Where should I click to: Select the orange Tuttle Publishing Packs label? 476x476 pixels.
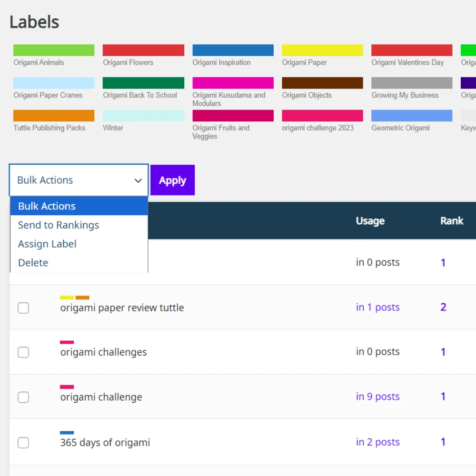tap(53, 116)
